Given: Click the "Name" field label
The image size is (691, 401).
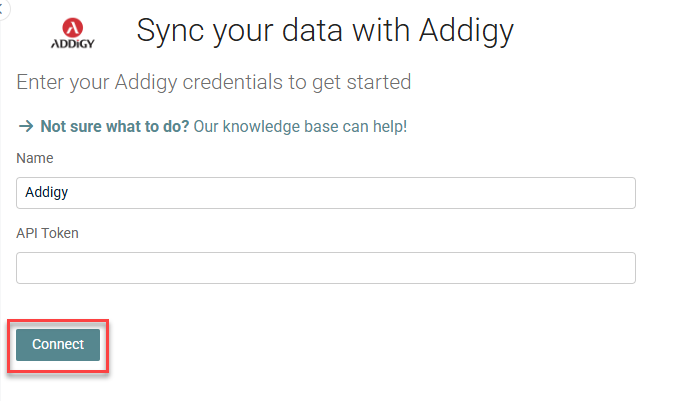Looking at the screenshot, I should (x=35, y=158).
